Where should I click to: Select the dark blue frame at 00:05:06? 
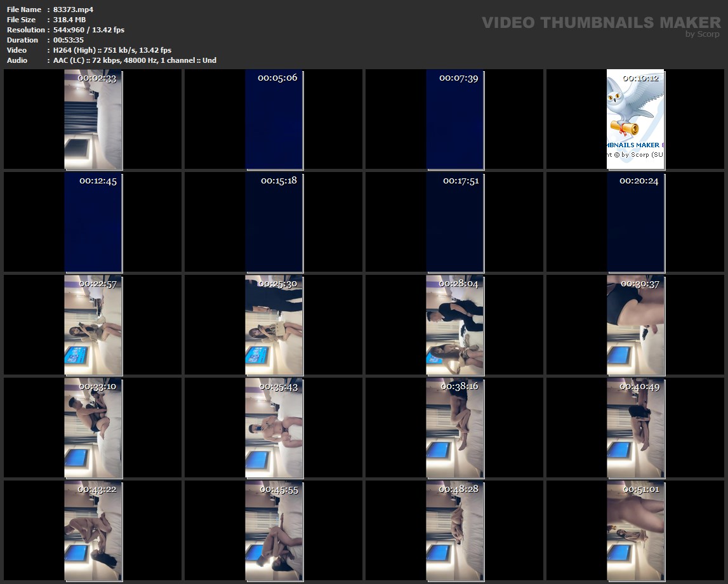point(274,119)
